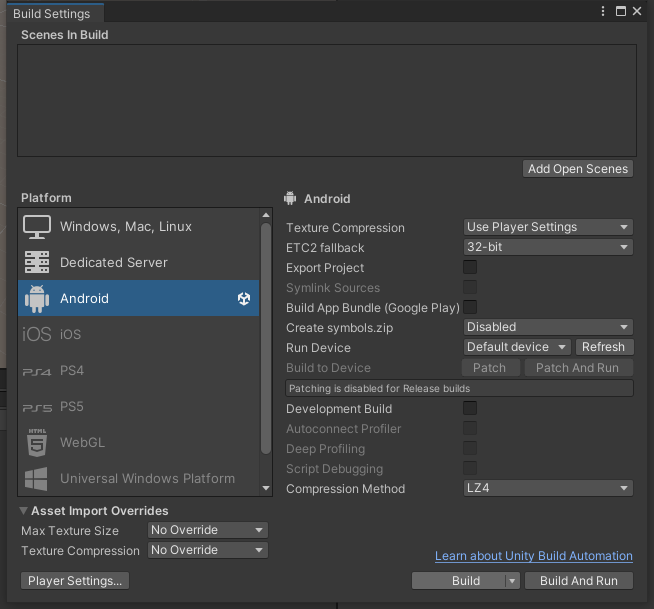Click the PS5 logo icon
654x609 pixels.
(37, 408)
